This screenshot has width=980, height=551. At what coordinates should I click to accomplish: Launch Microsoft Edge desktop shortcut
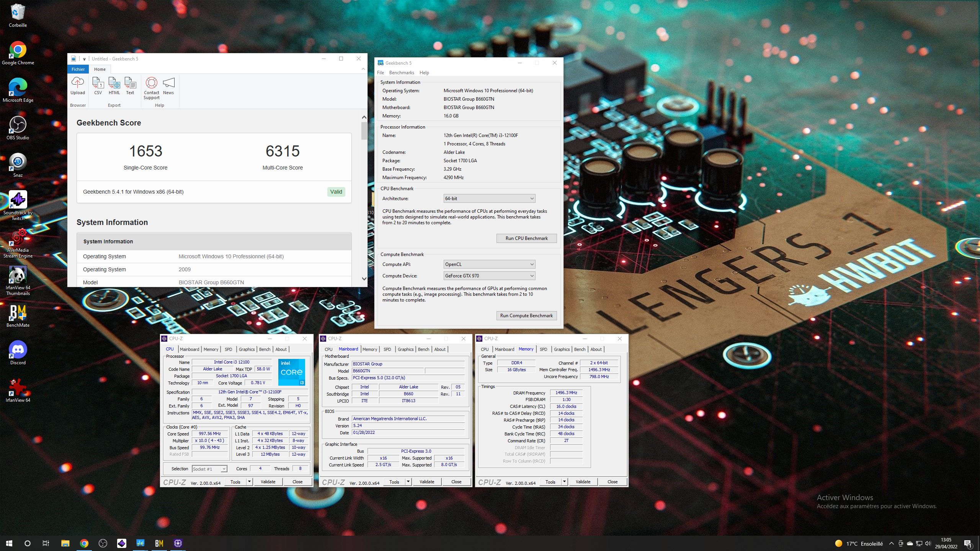click(18, 91)
